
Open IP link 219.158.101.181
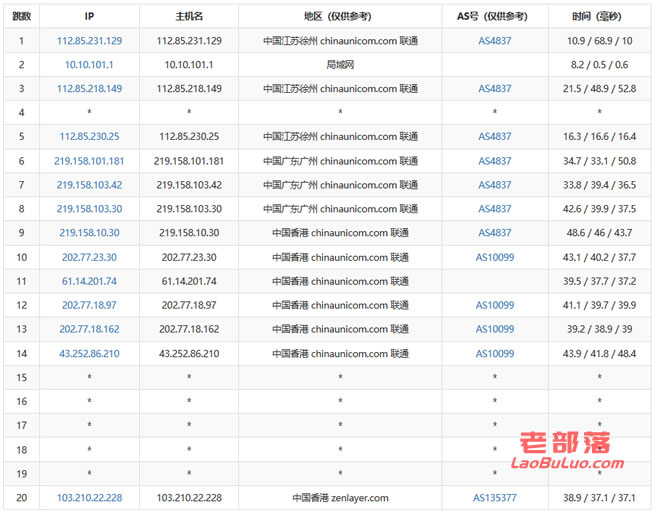[x=89, y=161]
